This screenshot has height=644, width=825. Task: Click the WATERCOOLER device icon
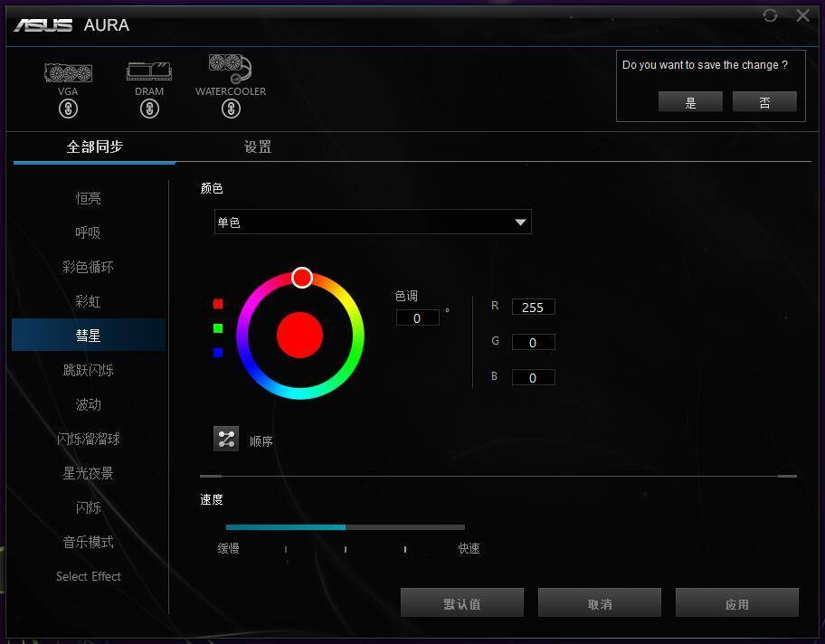(x=230, y=69)
